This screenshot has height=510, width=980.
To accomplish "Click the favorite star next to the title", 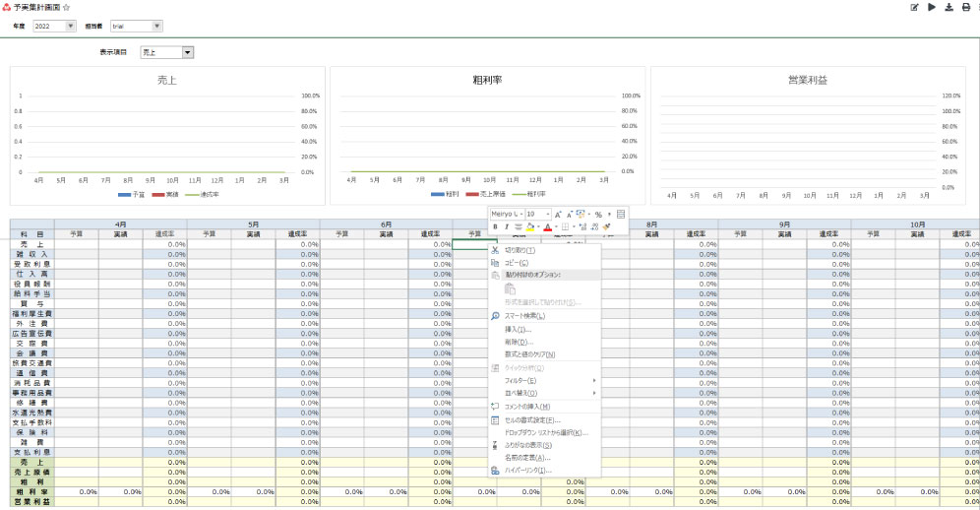I will point(66,7).
